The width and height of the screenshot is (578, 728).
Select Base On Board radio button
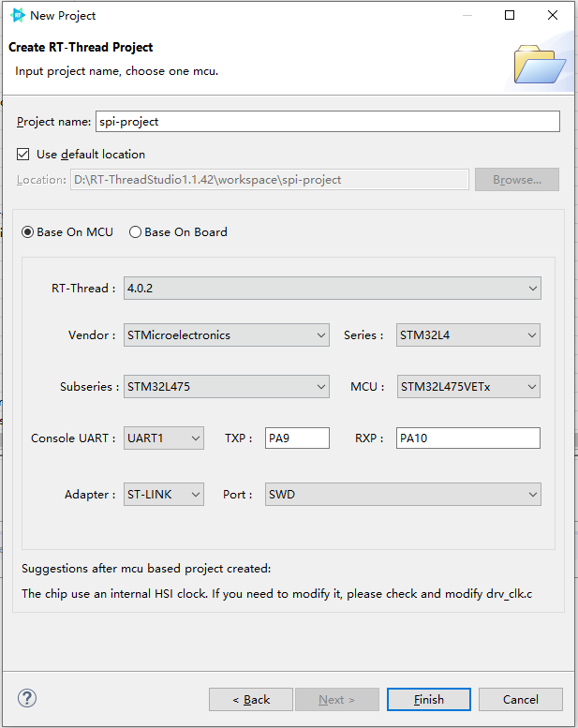click(x=135, y=232)
